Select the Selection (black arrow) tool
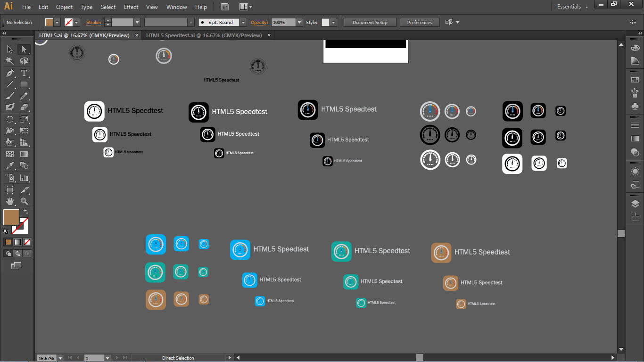 coord(10,49)
